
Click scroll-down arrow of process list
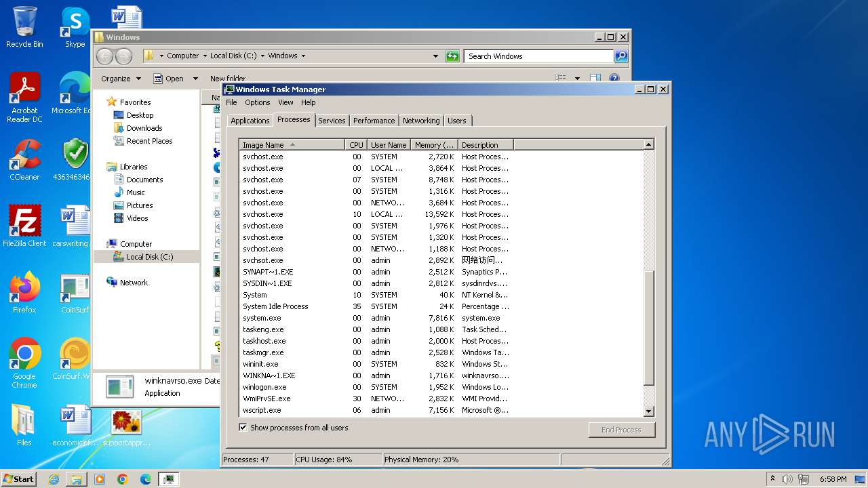(649, 411)
